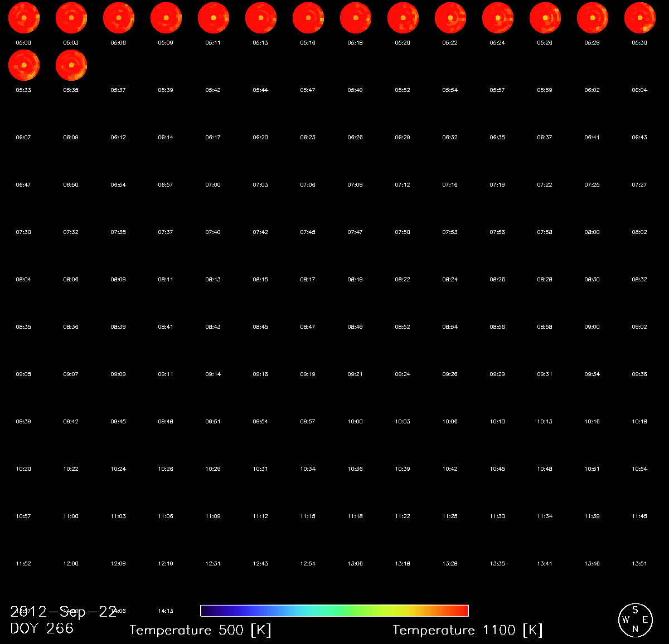Screen dimensions: 669x644
Task: Click the 10:57 timestamp label
Action: (x=23, y=516)
